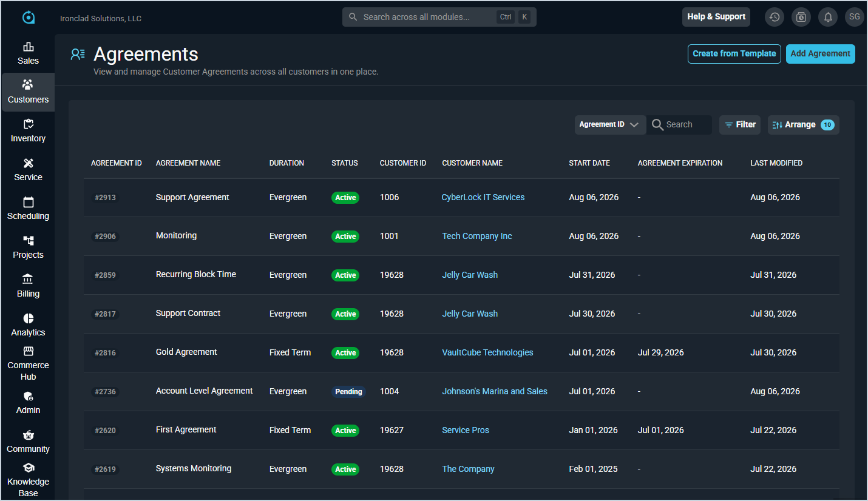This screenshot has width=868, height=501.
Task: Open the Account Level Agreement name
Action: click(x=204, y=391)
